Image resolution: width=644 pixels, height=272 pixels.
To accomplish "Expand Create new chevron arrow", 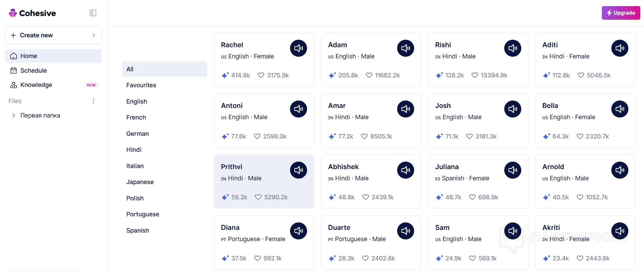I will pyautogui.click(x=94, y=35).
